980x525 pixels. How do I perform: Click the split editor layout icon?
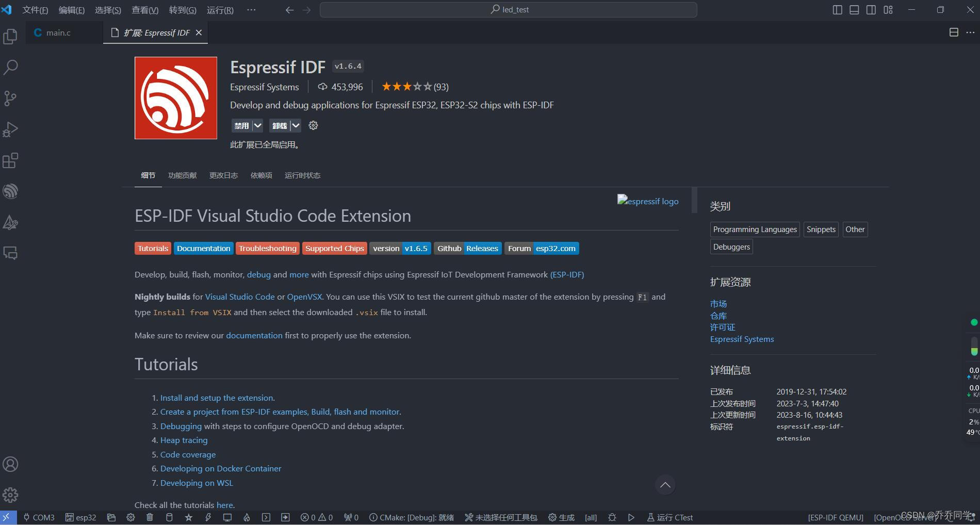tap(954, 32)
